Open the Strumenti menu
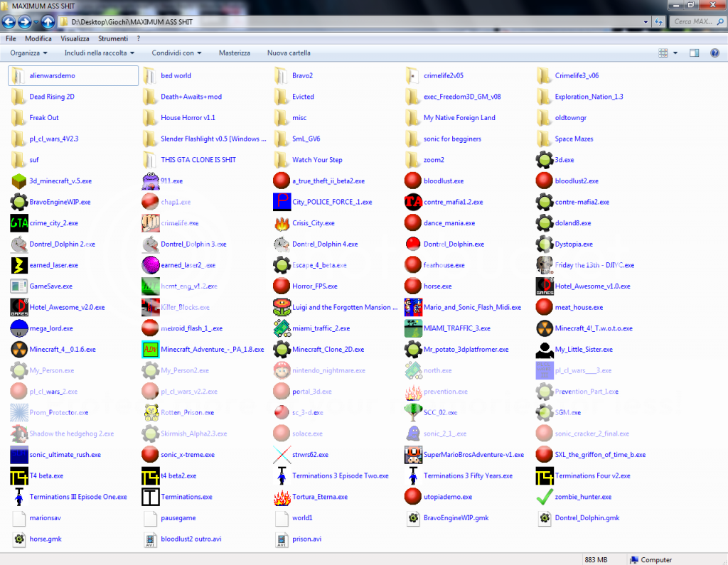Viewport: 728px width, 565px height. pyautogui.click(x=113, y=38)
